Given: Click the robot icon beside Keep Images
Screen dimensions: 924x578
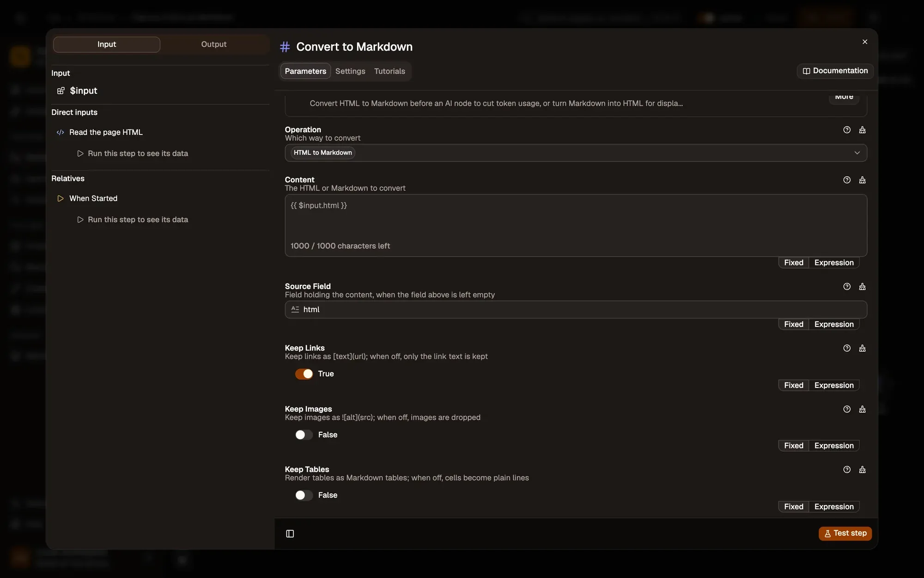Looking at the screenshot, I should click(x=862, y=409).
